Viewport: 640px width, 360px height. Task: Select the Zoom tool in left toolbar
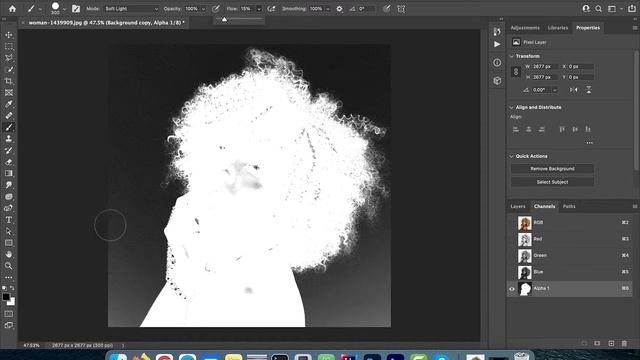(9, 266)
